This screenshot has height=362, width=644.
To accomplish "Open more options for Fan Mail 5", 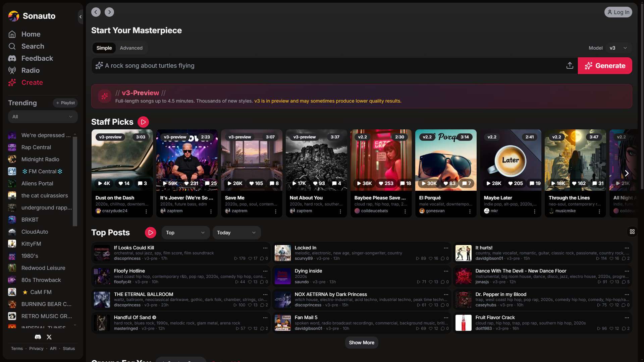I will [446, 318].
